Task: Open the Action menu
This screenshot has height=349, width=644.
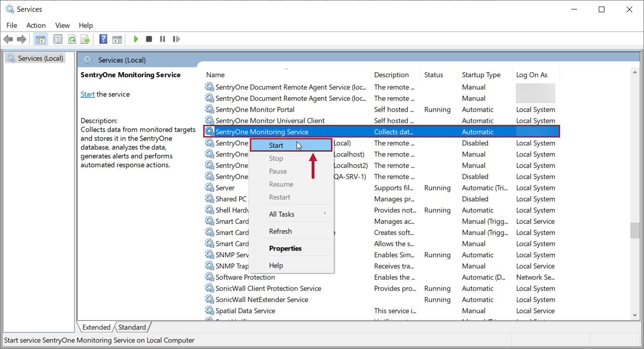Action: coord(36,25)
